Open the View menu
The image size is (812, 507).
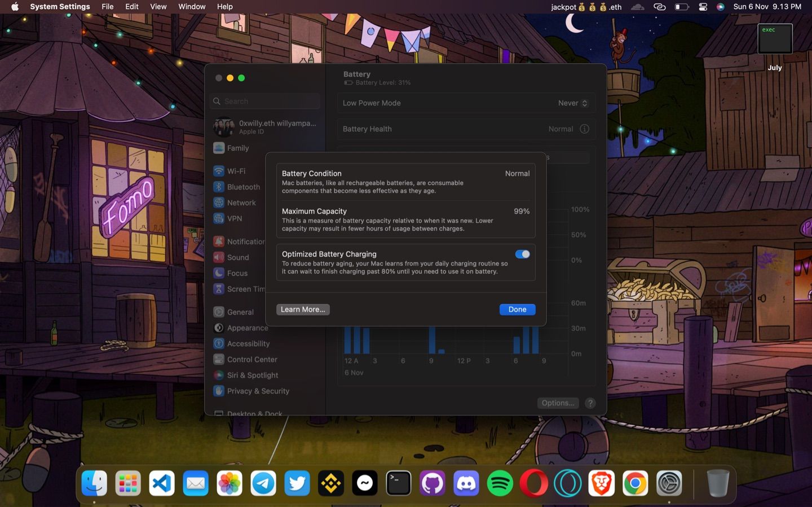point(158,7)
